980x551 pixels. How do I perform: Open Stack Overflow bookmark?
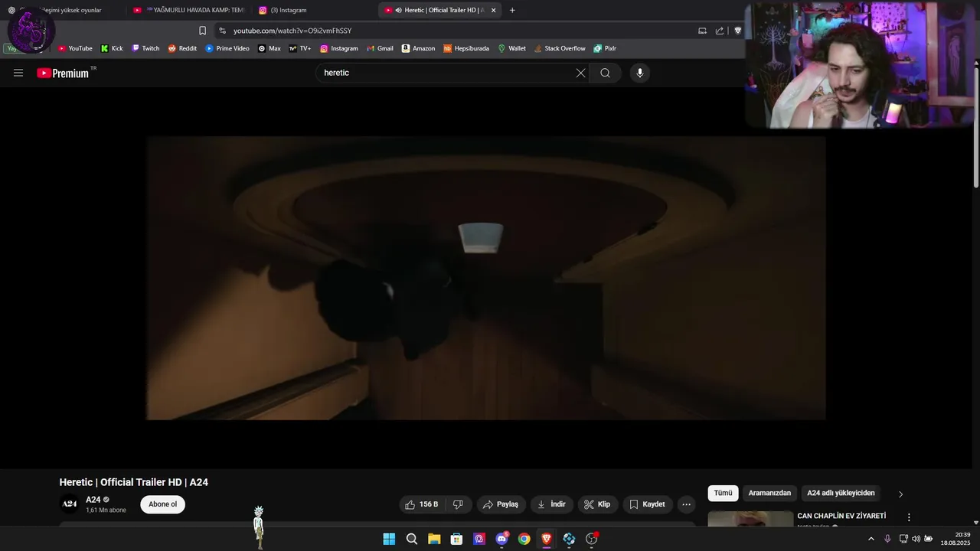pyautogui.click(x=560, y=48)
